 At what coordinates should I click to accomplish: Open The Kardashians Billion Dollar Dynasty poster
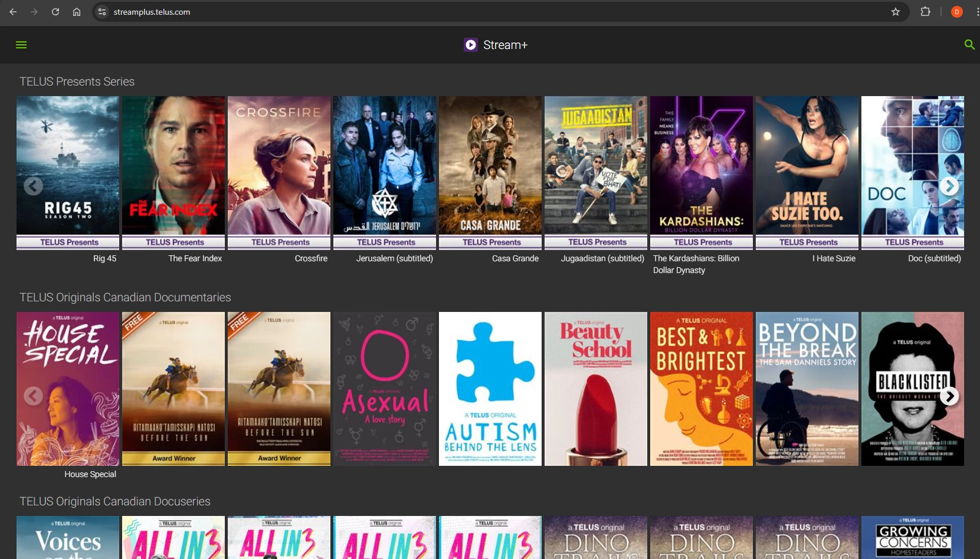(702, 173)
